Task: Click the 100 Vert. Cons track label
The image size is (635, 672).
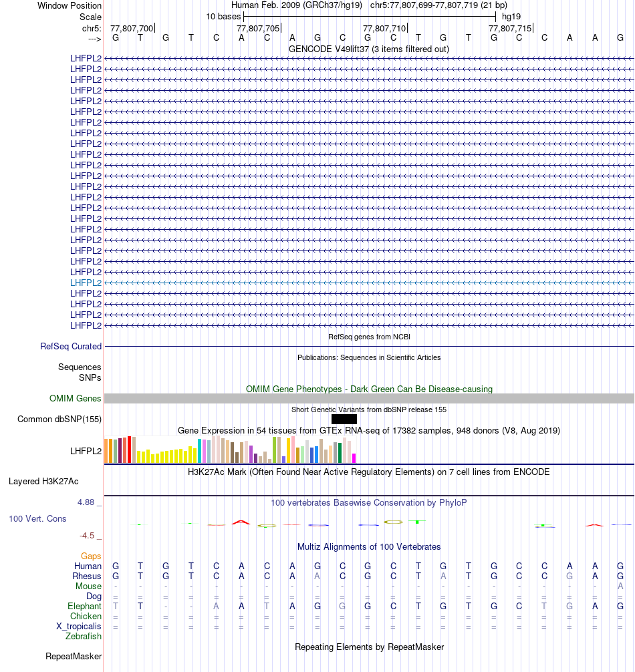Action: (x=37, y=518)
